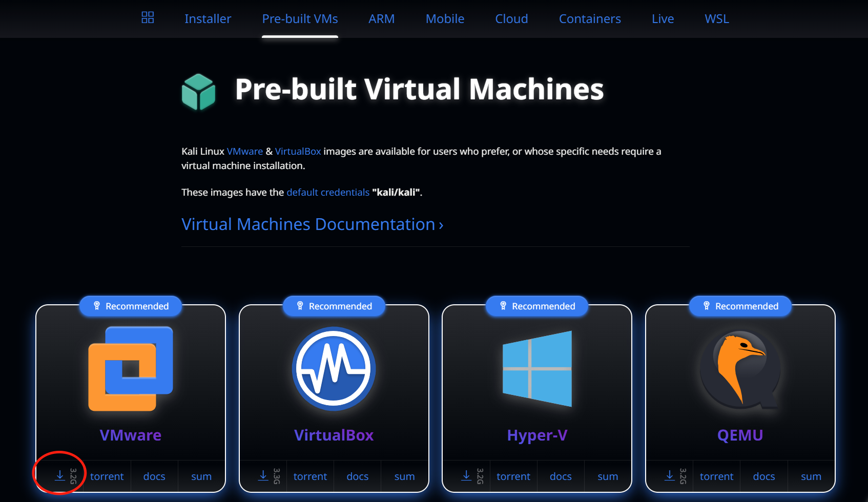
Task: Click the Recommended badge on VirtualBox card
Action: pyautogui.click(x=334, y=306)
